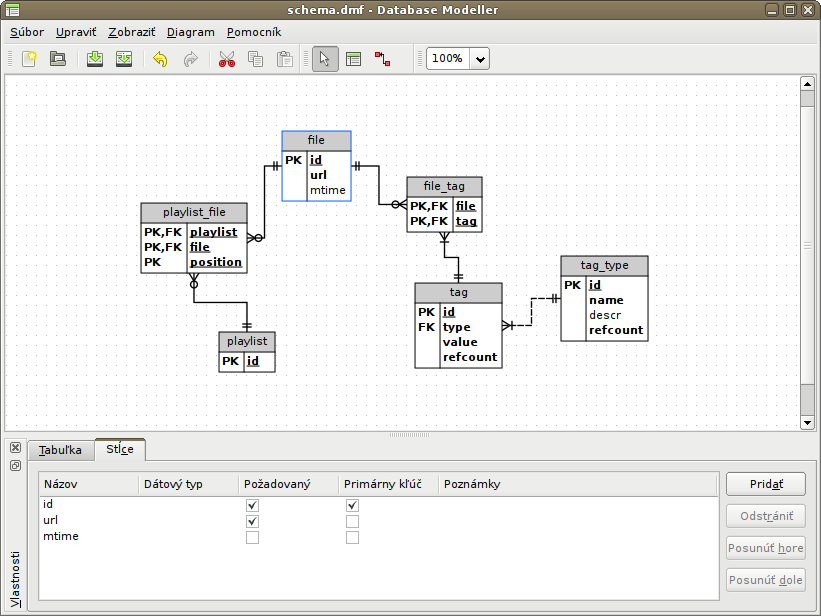Viewport: 821px width, 616px height.
Task: Click the Poznámky column header
Action: point(578,485)
